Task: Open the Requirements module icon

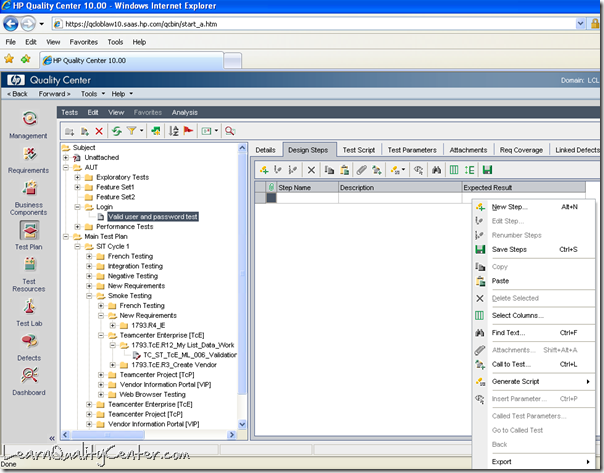Action: point(30,154)
